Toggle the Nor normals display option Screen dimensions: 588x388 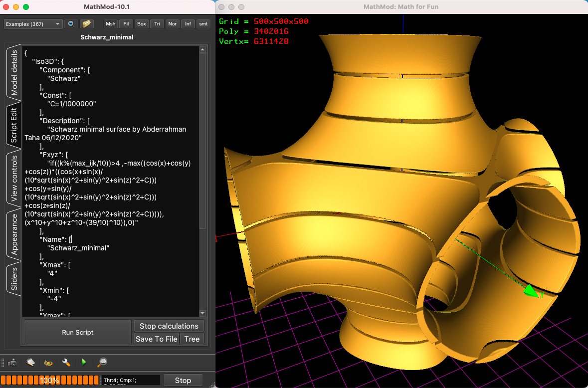[172, 23]
